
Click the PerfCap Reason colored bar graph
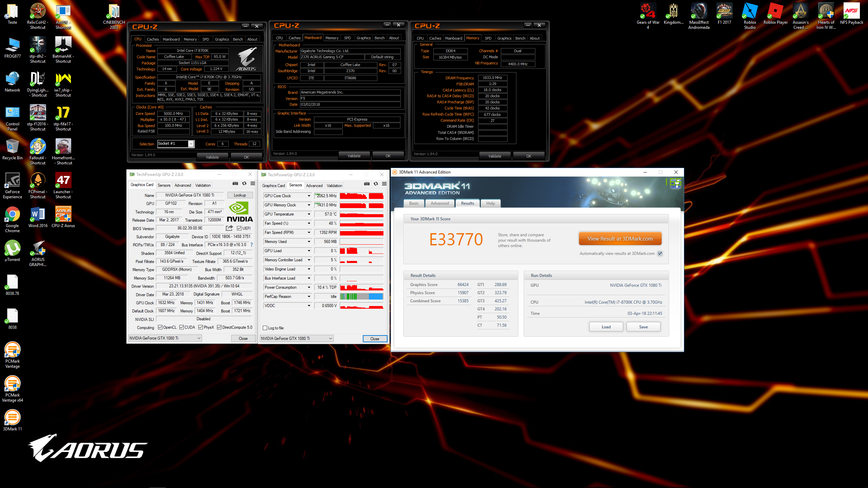click(x=361, y=297)
